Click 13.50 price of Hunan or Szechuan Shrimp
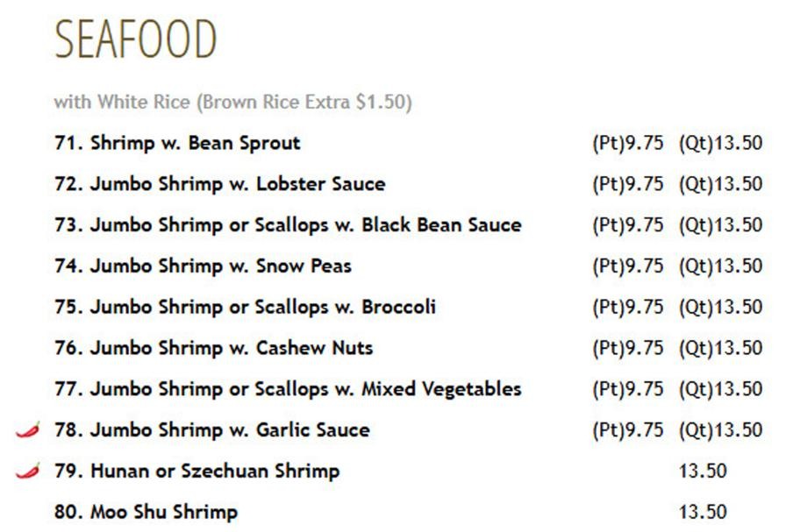This screenshot has height=532, width=786. tap(703, 471)
